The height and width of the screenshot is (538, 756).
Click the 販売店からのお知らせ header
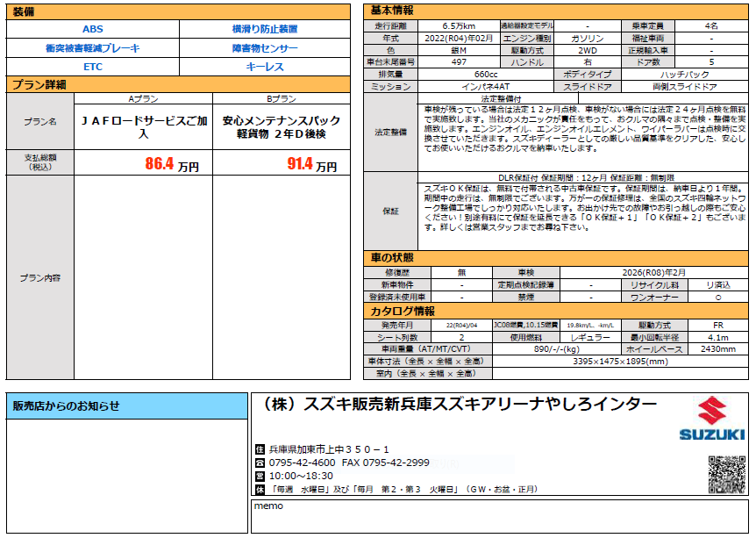tap(127, 406)
